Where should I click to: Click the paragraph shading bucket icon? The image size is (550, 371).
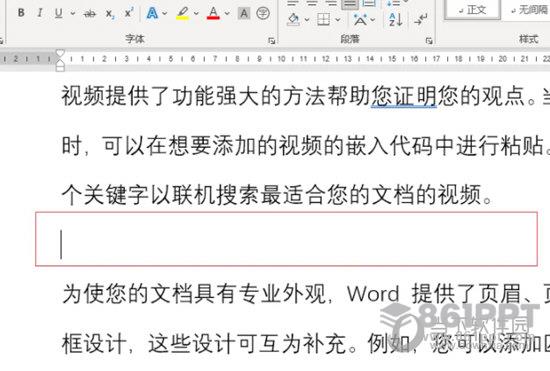tap(293, 19)
